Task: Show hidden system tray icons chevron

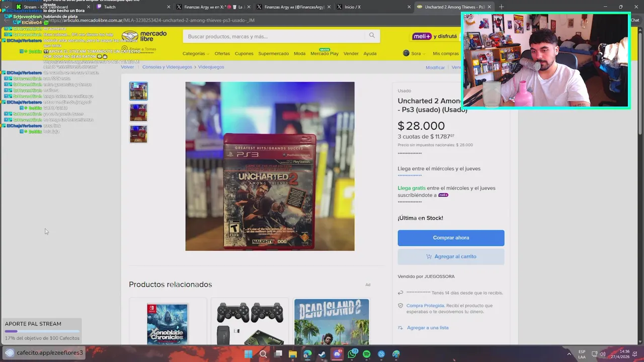Action: pos(569,354)
